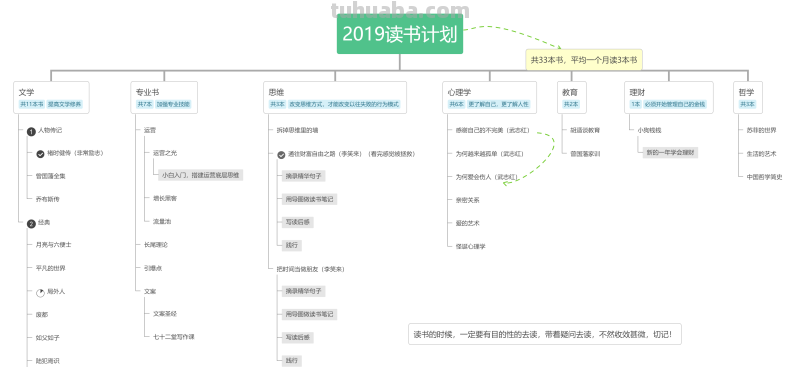Click the 共3本 label under 哲学

pyautogui.click(x=747, y=104)
